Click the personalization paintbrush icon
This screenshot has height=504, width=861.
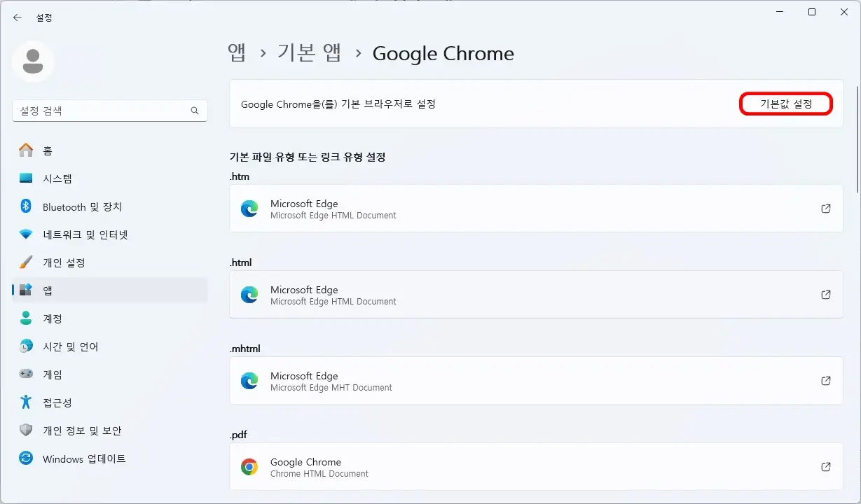coord(26,262)
